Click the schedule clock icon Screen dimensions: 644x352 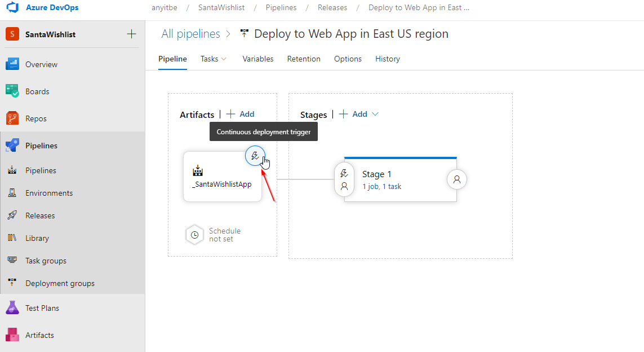[195, 235]
